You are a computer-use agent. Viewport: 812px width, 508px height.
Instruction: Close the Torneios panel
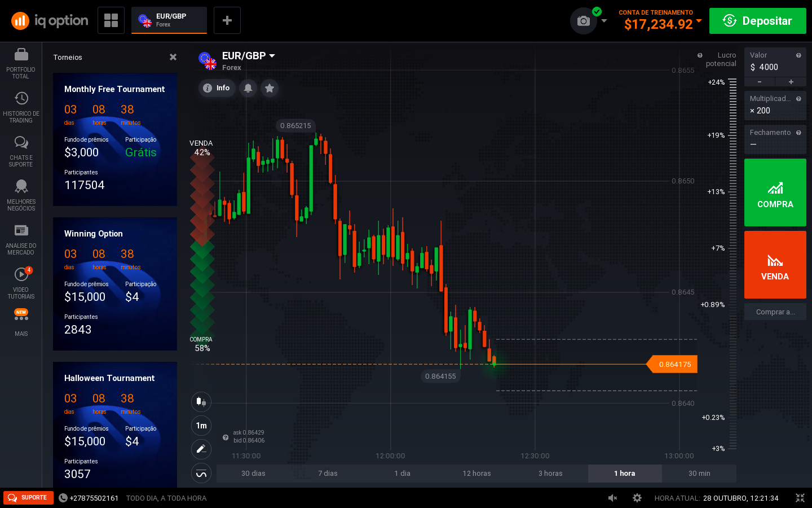173,57
